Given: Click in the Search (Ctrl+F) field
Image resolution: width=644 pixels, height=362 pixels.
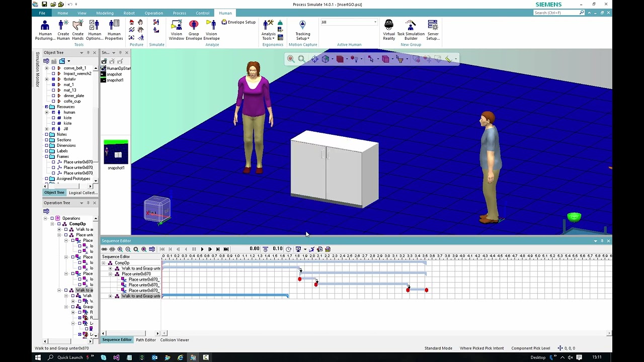Looking at the screenshot, I should tap(556, 13).
